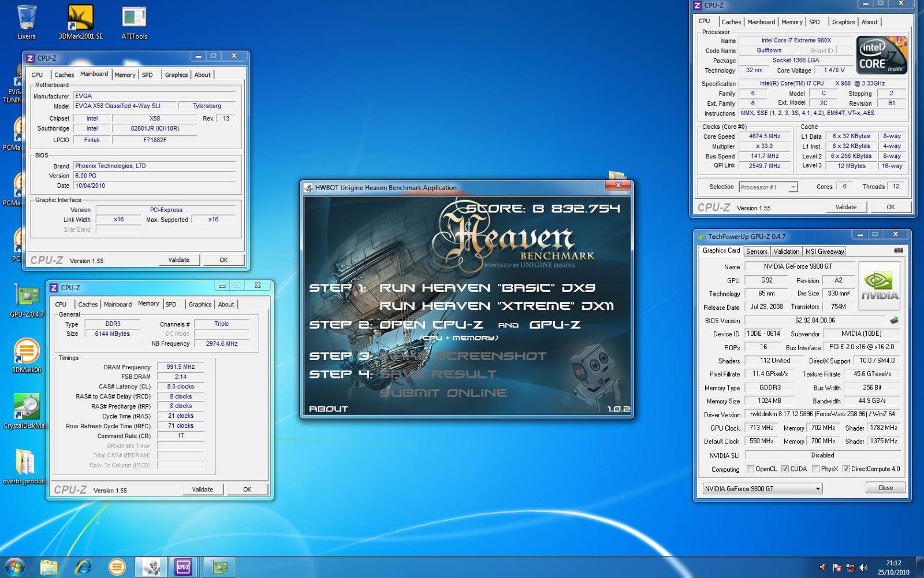Open the overbr_produtos folder on desktop
Image resolution: width=924 pixels, height=578 pixels.
click(x=24, y=466)
